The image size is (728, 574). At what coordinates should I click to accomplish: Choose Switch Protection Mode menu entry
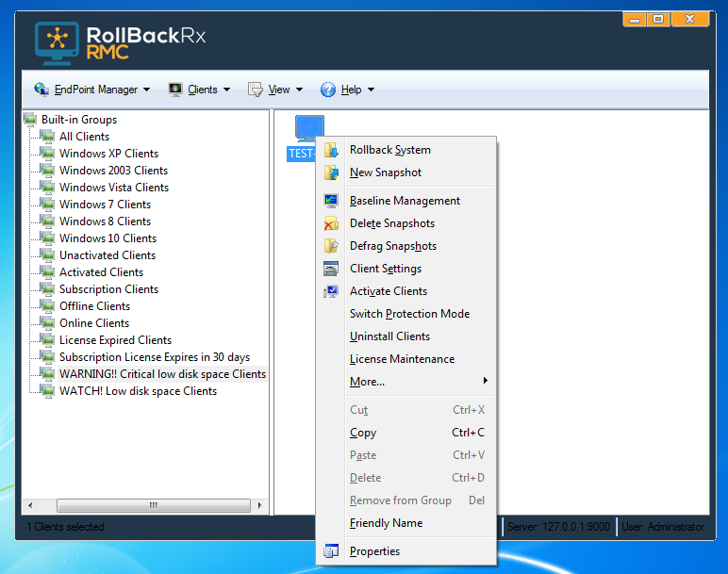tap(405, 314)
